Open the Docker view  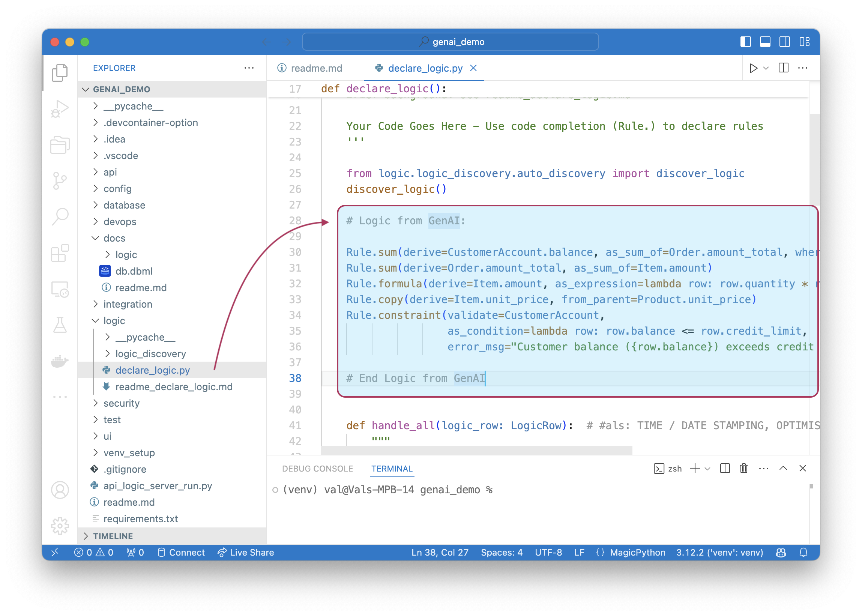point(60,361)
